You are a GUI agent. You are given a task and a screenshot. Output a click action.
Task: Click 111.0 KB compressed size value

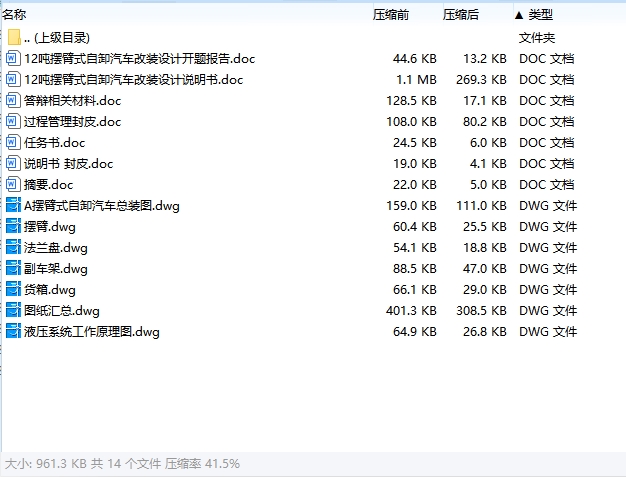pyautogui.click(x=481, y=206)
